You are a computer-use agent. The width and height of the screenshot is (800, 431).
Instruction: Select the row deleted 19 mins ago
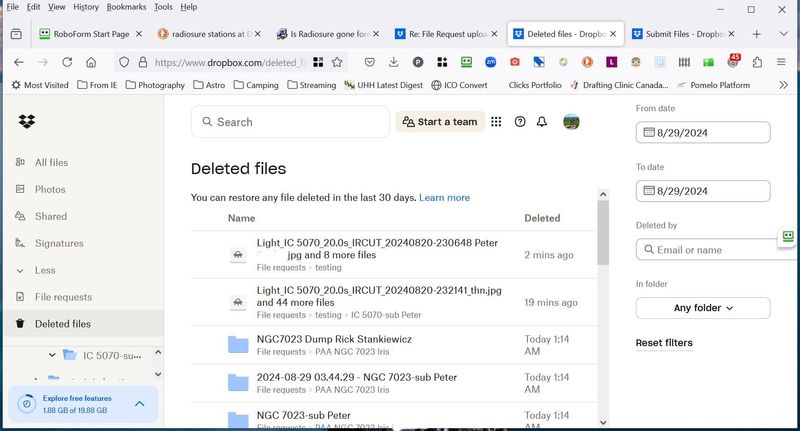[394, 302]
